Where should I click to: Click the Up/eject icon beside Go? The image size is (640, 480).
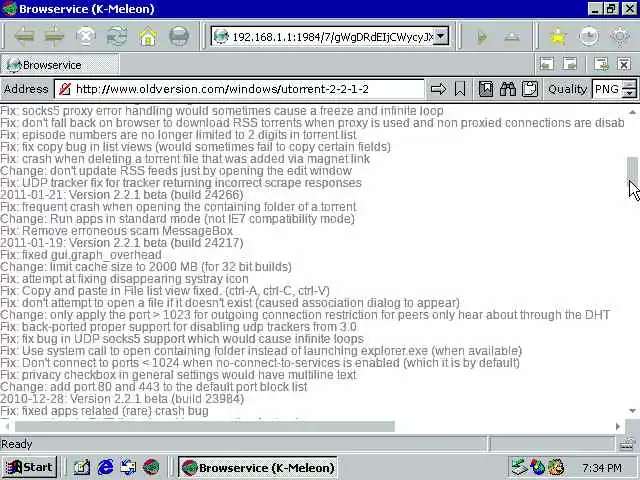pos(511,37)
